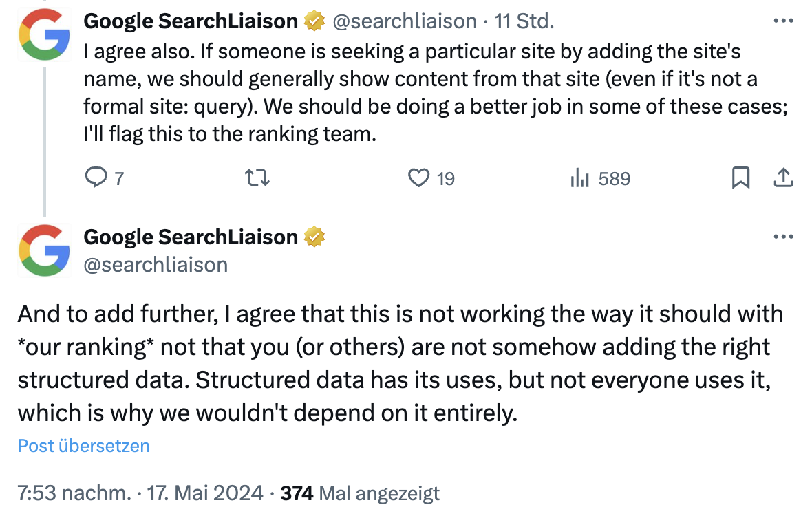Open the more options menu on the second tweet
Viewport: 812px width, 527px height.
[x=783, y=237]
